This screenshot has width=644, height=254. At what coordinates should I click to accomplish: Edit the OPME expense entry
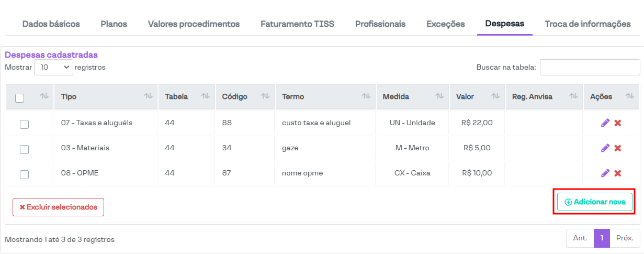tap(605, 173)
